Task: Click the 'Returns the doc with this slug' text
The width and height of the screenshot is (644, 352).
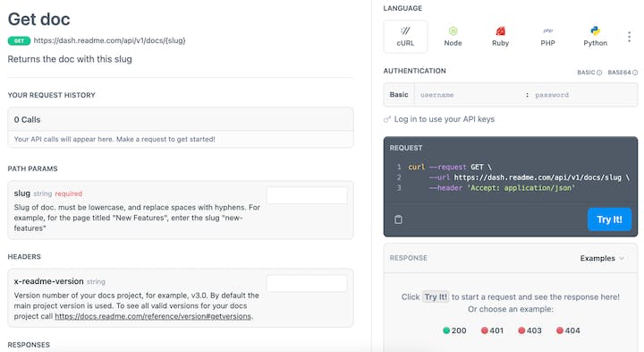Action: (x=70, y=59)
